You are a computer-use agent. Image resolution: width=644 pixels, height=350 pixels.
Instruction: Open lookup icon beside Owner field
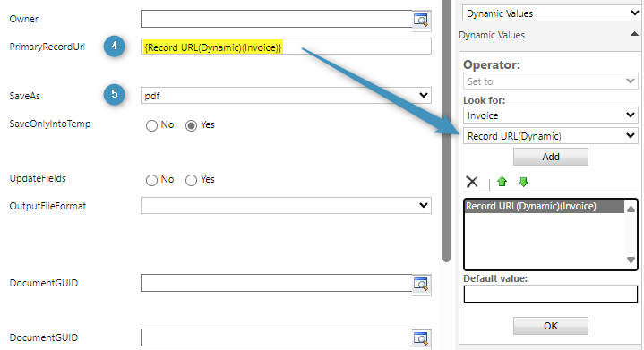[421, 20]
